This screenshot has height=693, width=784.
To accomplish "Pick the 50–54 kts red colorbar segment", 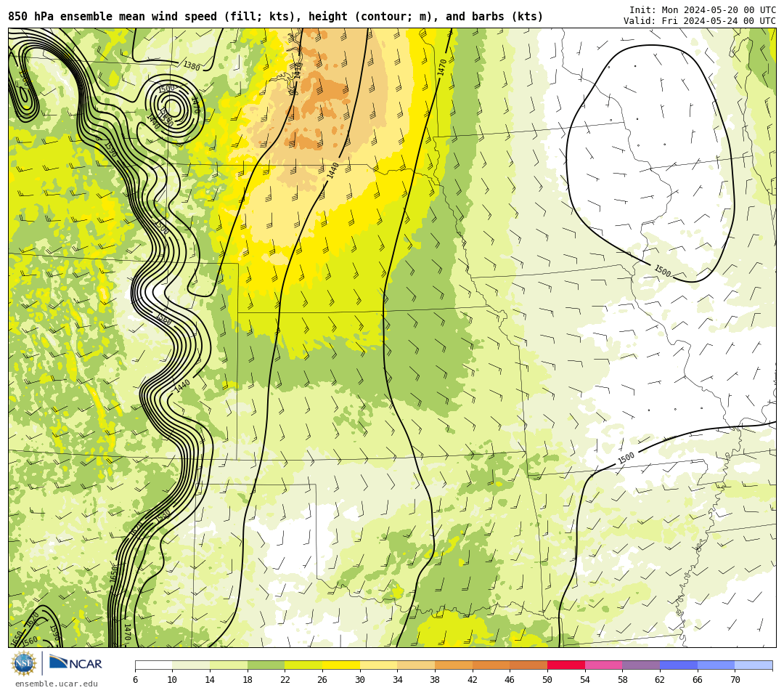I will coord(566,665).
